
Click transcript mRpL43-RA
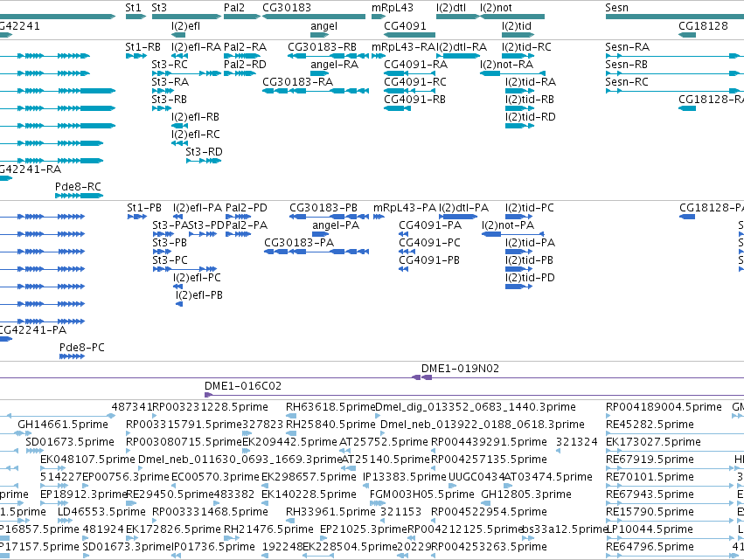click(379, 56)
